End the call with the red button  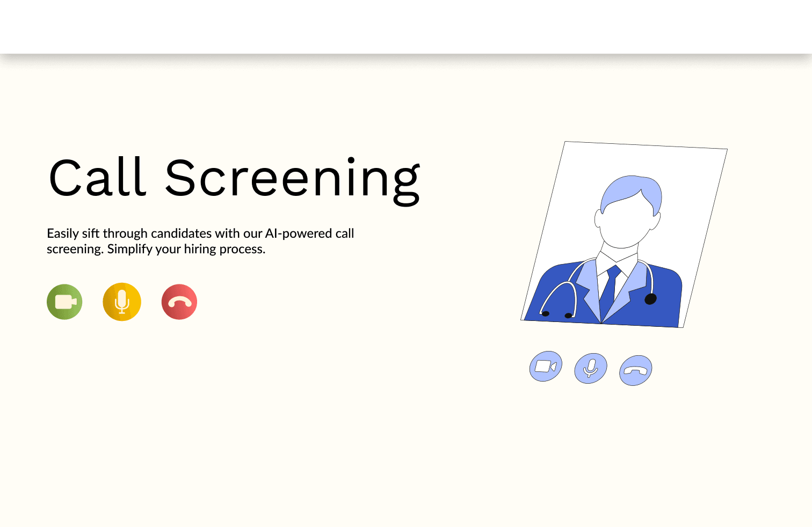pyautogui.click(x=179, y=302)
